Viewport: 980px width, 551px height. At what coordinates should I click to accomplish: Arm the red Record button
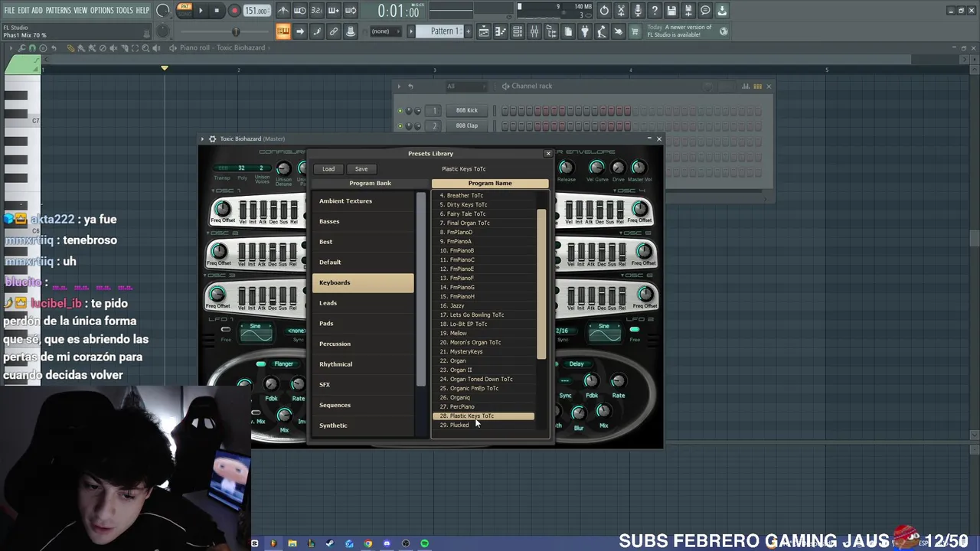coord(234,11)
